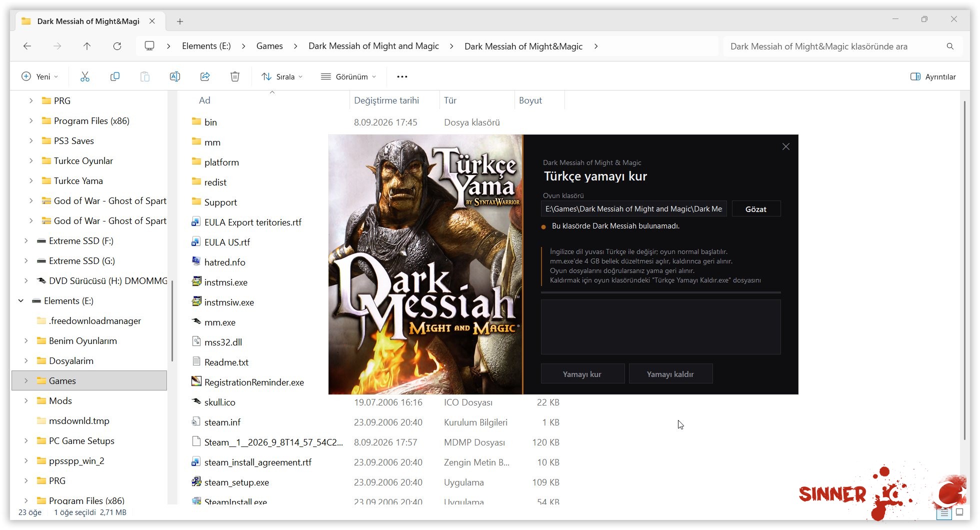Open the Yeni new item dropdown
Image resolution: width=980 pixels, height=530 pixels.
(40, 76)
